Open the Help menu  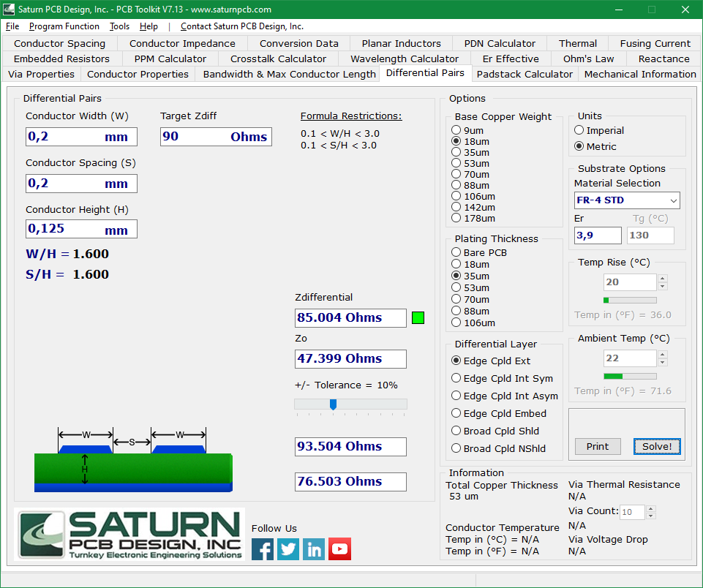[149, 26]
